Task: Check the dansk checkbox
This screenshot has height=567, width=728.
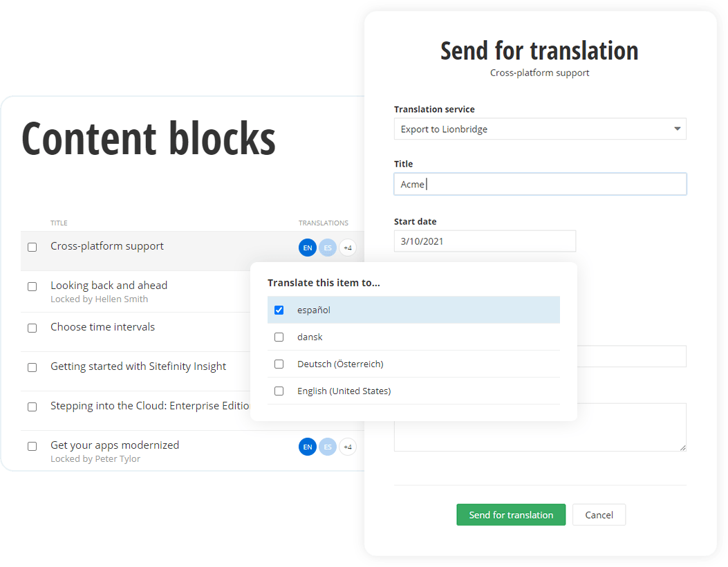Action: click(x=279, y=337)
